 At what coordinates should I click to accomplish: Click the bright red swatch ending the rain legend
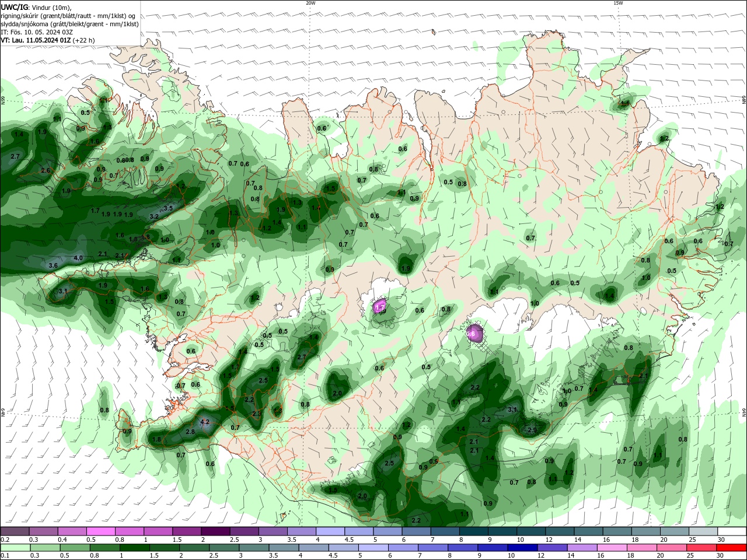tap(732, 548)
